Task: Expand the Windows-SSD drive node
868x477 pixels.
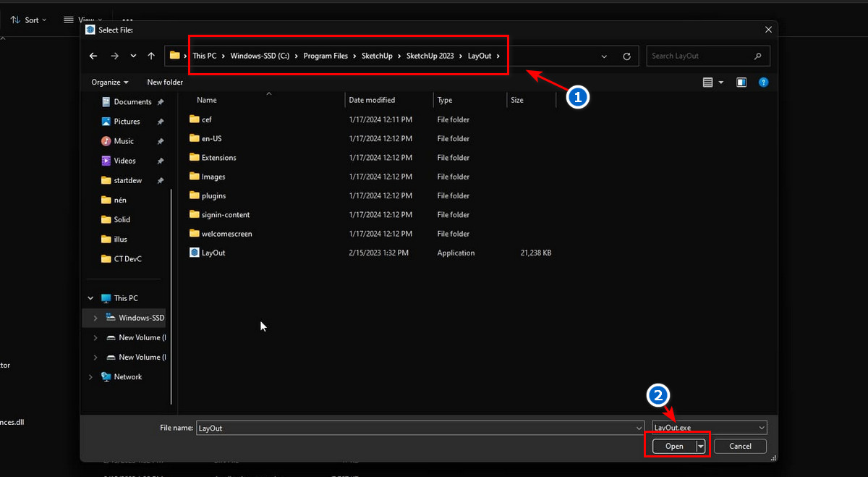Action: pos(95,318)
